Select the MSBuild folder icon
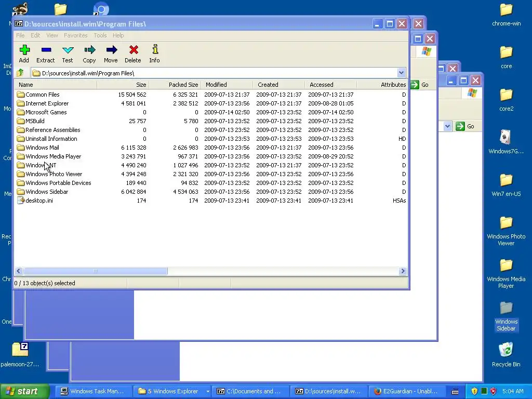The height and width of the screenshot is (399, 532). 21,121
